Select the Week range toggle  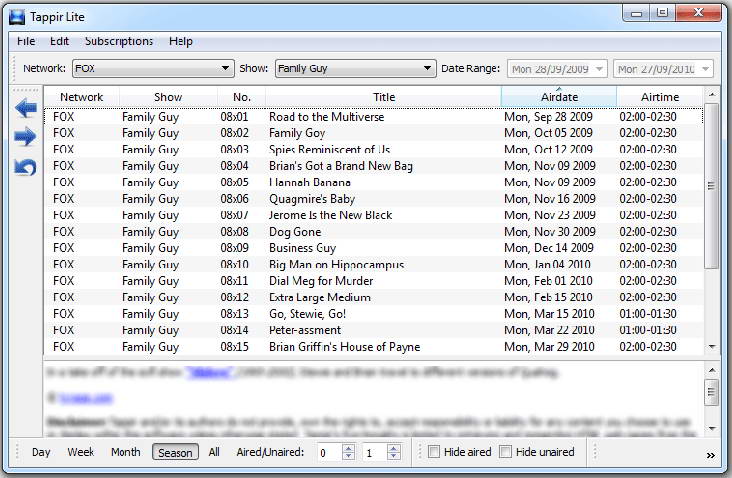pyautogui.click(x=80, y=452)
